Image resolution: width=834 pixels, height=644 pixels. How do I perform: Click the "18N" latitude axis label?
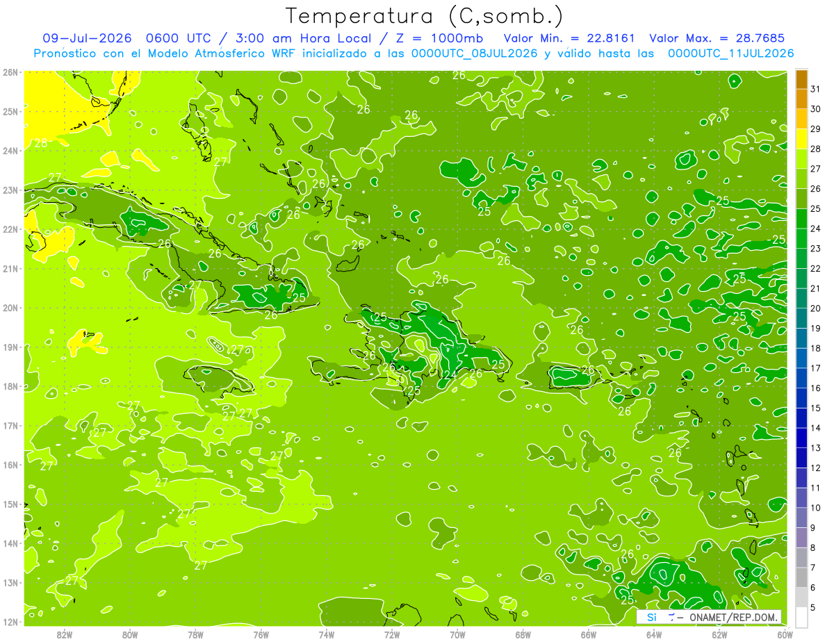pyautogui.click(x=10, y=386)
